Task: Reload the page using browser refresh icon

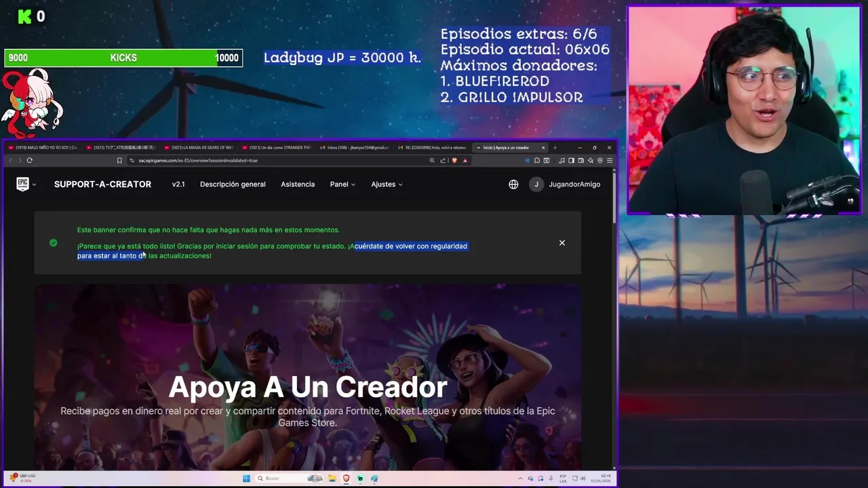Action: point(30,161)
